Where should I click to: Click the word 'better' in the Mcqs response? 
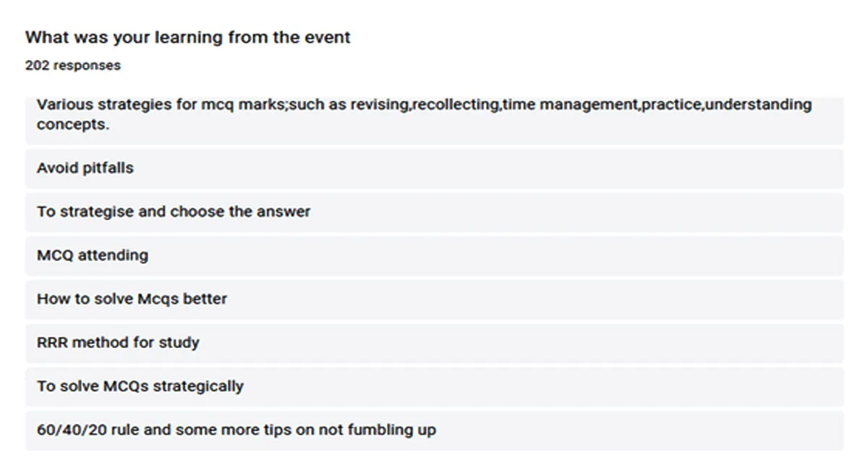(207, 299)
